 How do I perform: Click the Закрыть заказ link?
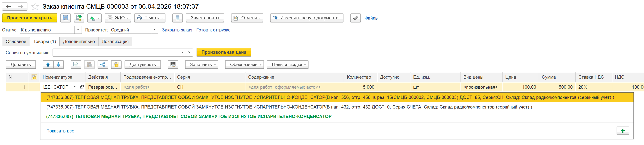pos(177,30)
